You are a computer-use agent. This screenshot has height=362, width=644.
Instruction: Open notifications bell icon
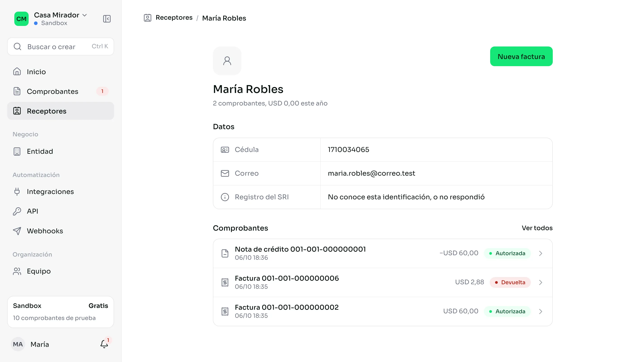click(x=104, y=344)
